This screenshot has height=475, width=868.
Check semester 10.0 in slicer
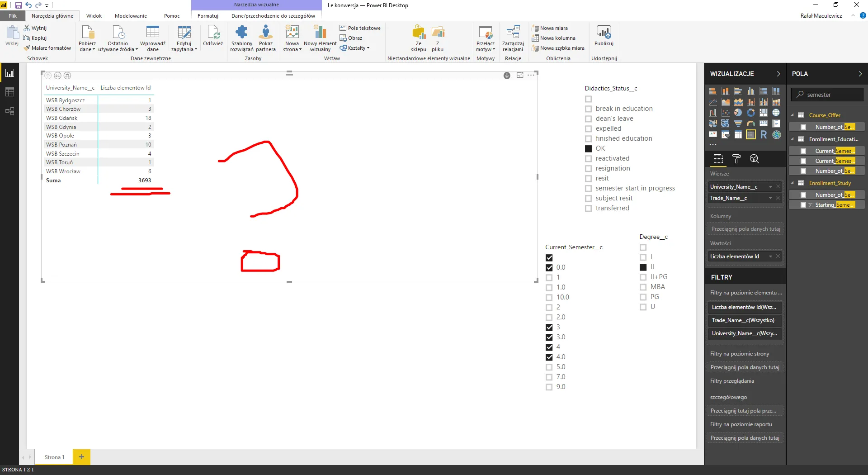pyautogui.click(x=549, y=298)
